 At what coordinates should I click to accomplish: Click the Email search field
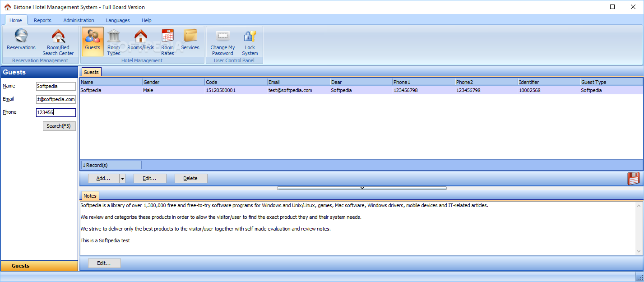point(56,99)
